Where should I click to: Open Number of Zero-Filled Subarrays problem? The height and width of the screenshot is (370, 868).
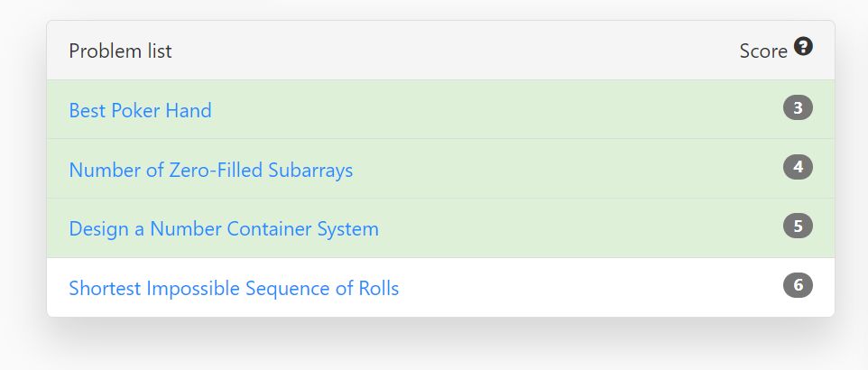coord(211,170)
